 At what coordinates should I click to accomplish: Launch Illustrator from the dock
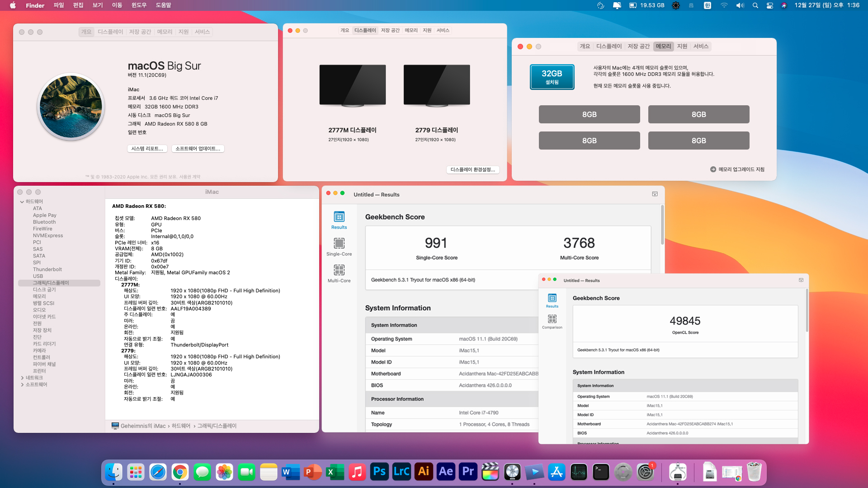(424, 472)
